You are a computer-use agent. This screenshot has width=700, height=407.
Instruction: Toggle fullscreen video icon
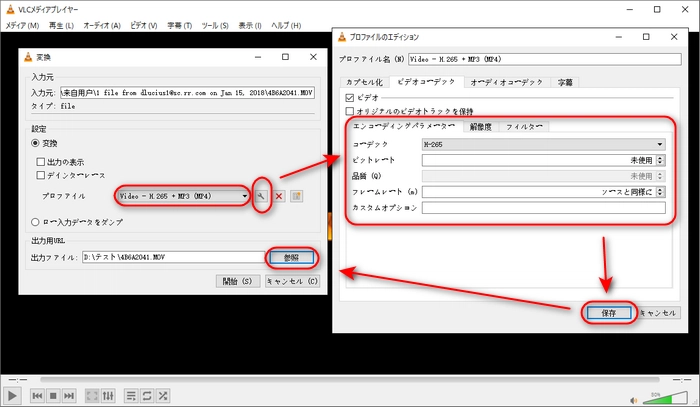93,396
